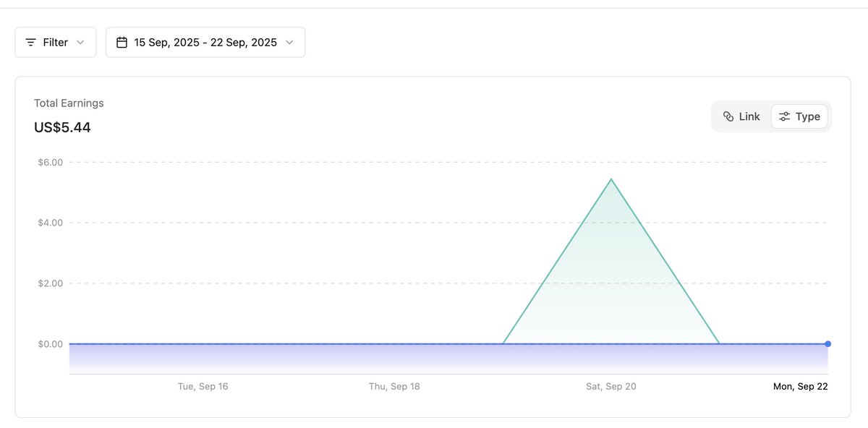Click the green earnings peak on Sep 20
The height and width of the screenshot is (428, 868).
pyautogui.click(x=611, y=179)
